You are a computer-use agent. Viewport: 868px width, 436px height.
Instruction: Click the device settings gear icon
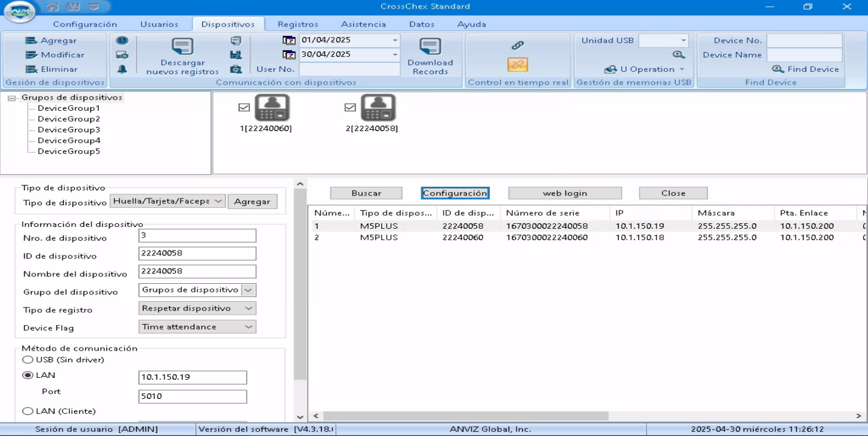click(x=122, y=55)
